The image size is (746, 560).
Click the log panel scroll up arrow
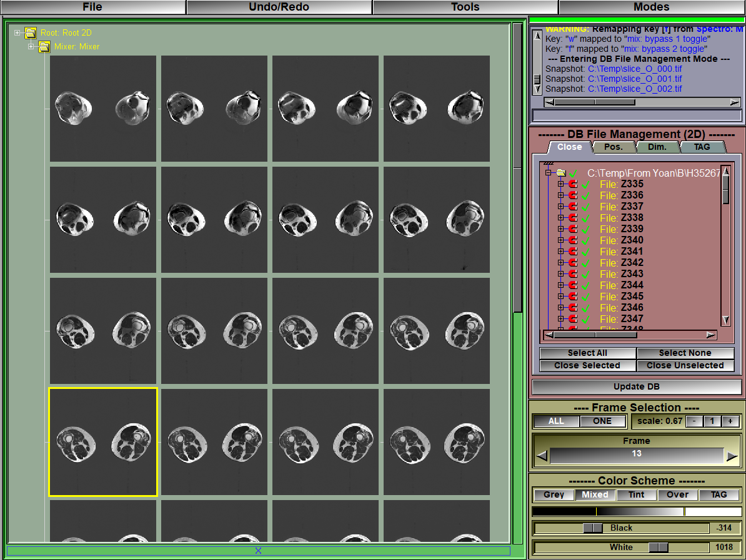point(537,36)
